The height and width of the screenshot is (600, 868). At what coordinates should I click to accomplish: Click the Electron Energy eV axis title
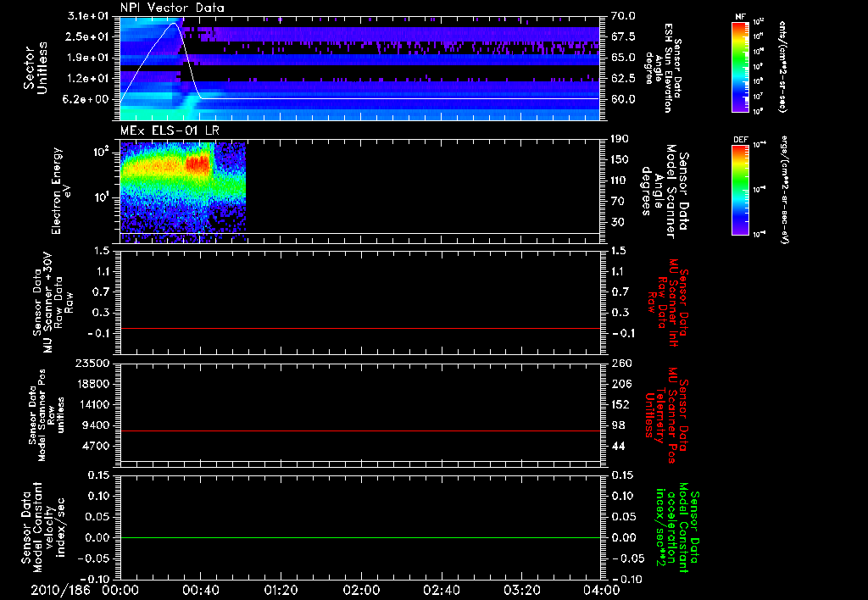[x=62, y=191]
